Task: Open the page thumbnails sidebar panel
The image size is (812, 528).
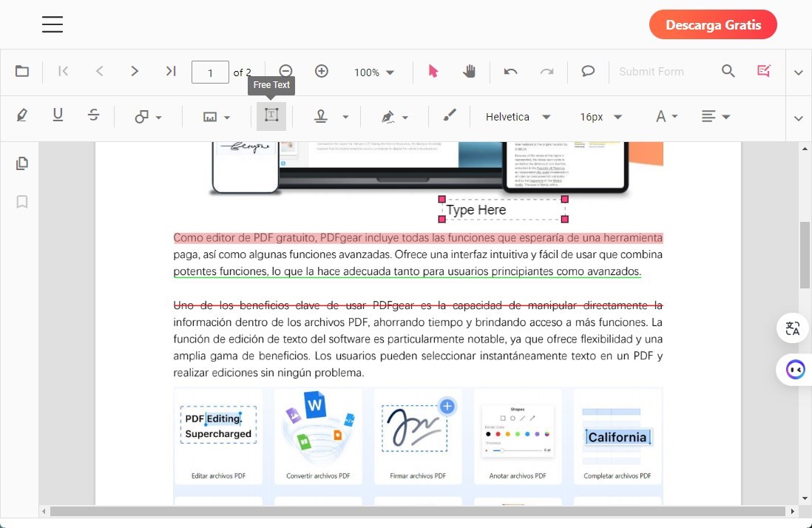Action: (x=22, y=163)
